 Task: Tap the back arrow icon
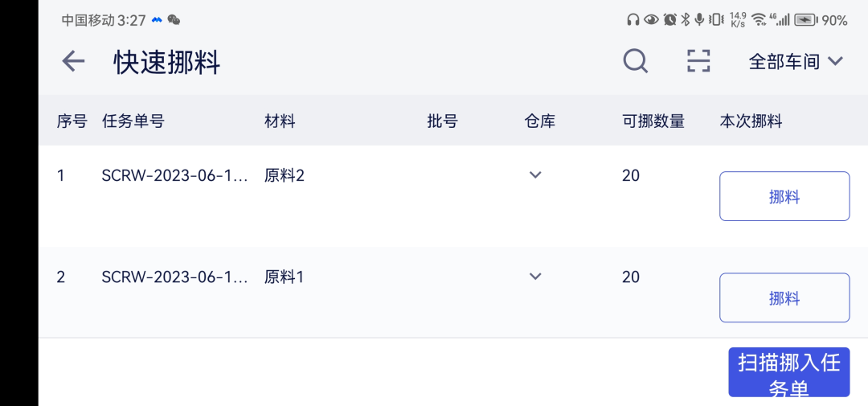(x=73, y=61)
